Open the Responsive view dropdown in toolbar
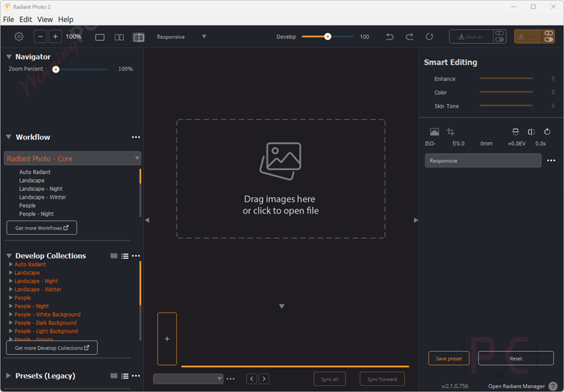 pos(181,37)
